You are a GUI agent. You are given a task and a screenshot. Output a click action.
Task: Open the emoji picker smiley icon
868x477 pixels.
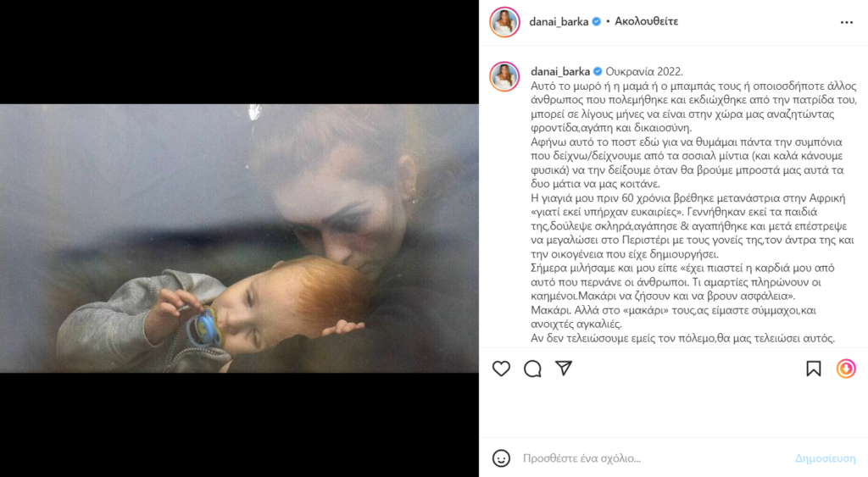point(501,458)
